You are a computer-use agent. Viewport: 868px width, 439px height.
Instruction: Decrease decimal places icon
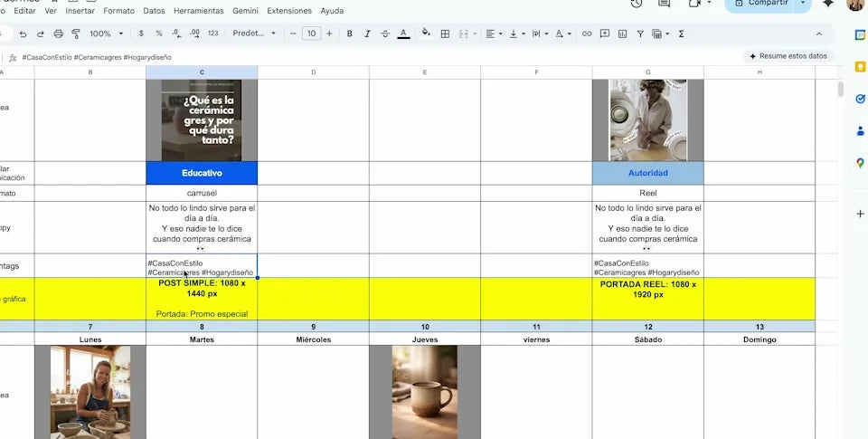coord(176,33)
